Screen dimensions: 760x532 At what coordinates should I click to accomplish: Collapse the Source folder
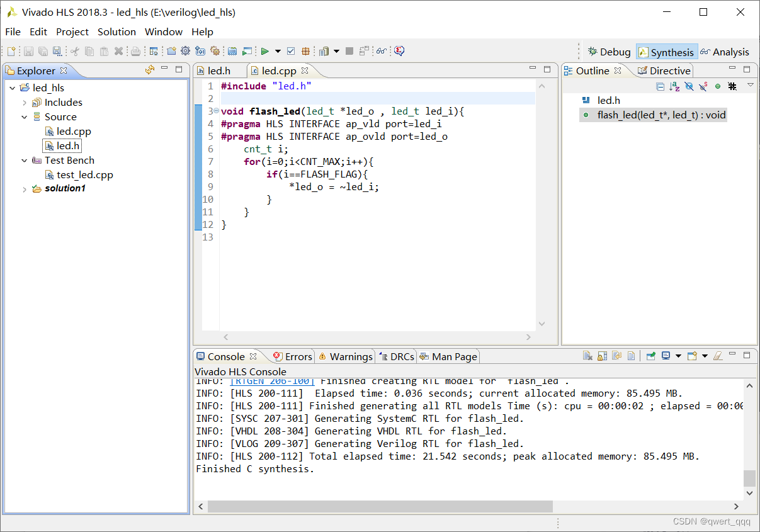(25, 117)
